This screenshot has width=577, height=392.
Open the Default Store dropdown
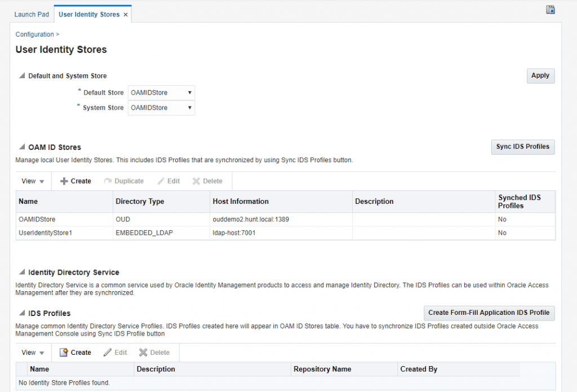click(161, 93)
